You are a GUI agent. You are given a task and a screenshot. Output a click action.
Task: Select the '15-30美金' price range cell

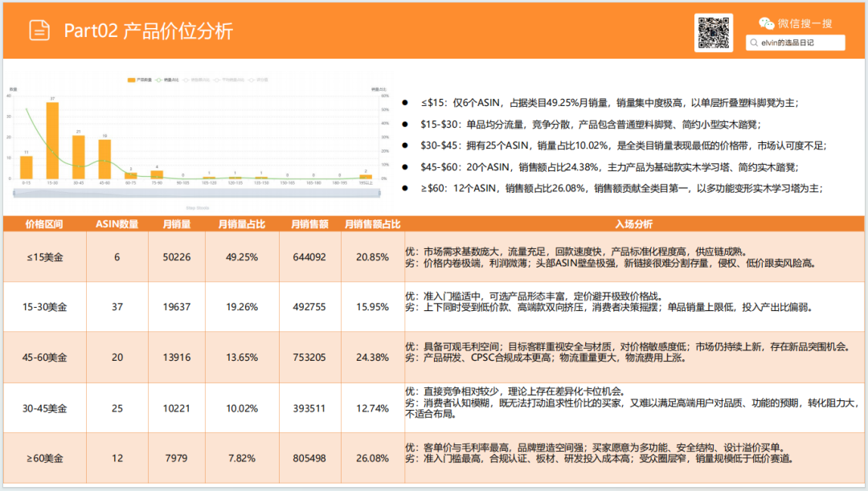click(45, 307)
